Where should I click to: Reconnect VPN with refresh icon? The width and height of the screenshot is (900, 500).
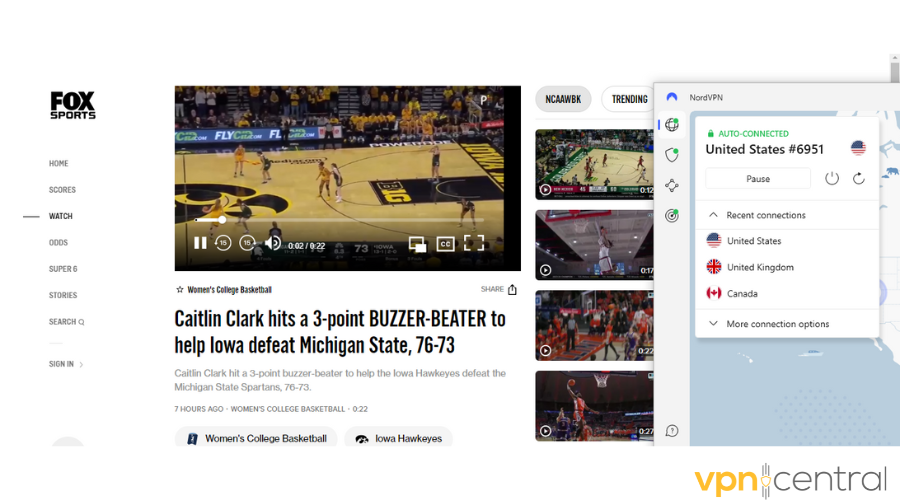(x=859, y=179)
